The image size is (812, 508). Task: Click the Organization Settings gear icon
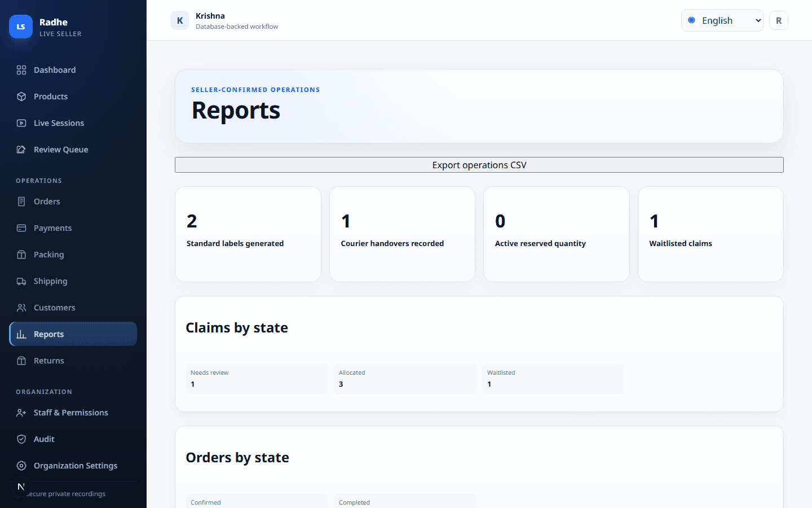21,466
